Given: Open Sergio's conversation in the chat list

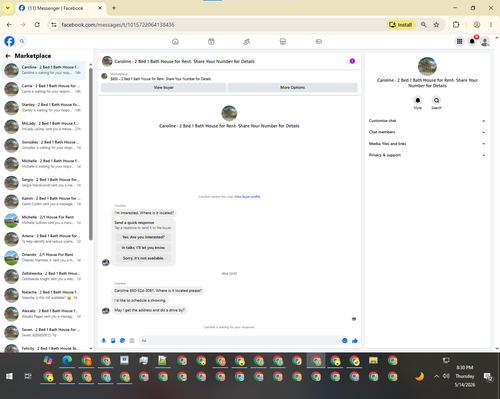Looking at the screenshot, I should pos(44,182).
